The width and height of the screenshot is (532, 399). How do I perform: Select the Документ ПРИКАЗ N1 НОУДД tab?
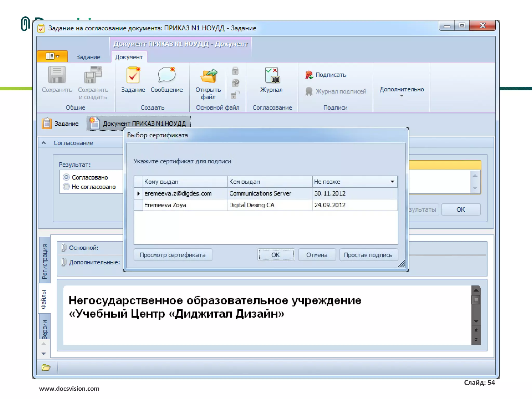[x=139, y=123]
